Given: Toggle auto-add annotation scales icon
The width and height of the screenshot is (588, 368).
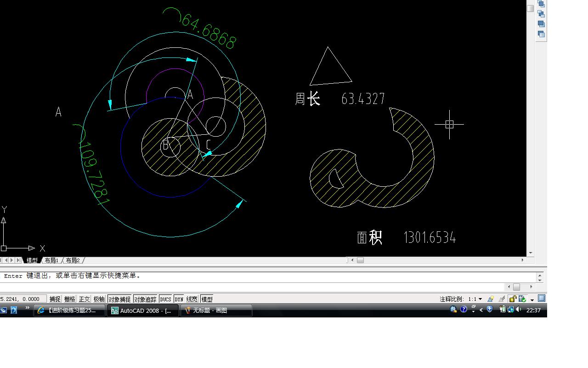Looking at the screenshot, I should coord(502,299).
